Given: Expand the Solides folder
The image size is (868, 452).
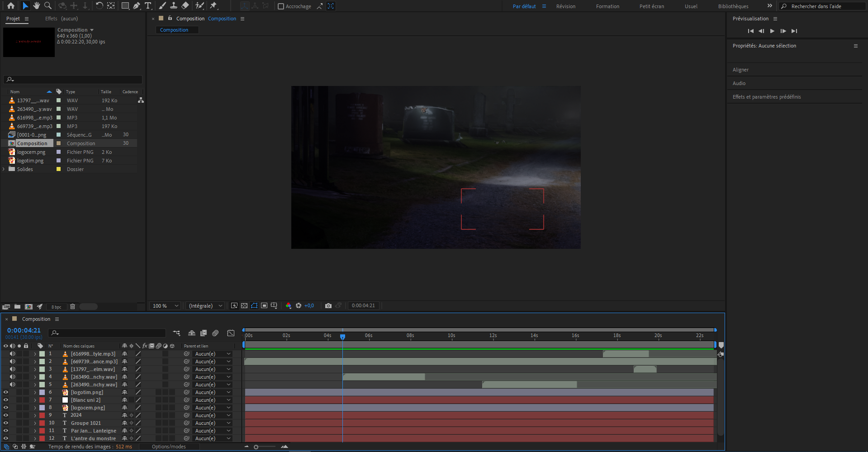Looking at the screenshot, I should tap(4, 169).
